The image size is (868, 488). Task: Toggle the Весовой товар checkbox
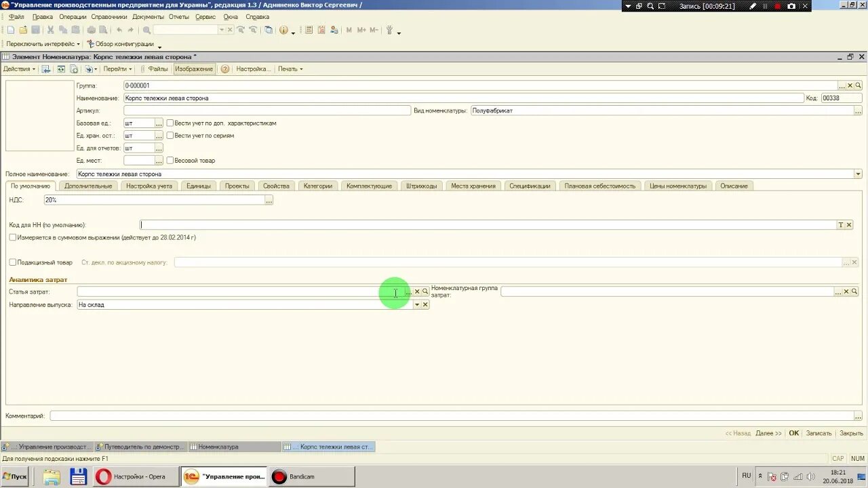pyautogui.click(x=170, y=161)
